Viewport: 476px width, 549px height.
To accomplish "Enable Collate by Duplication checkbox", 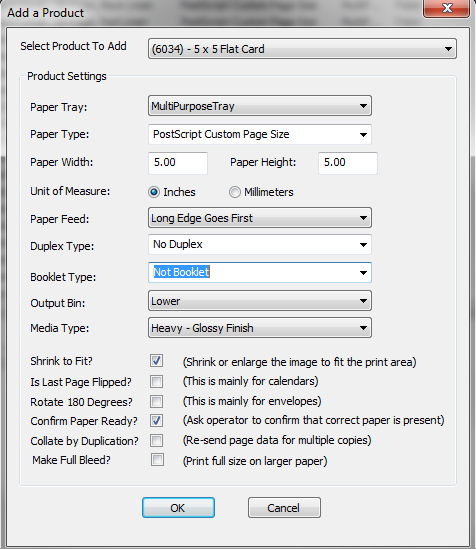I will pyautogui.click(x=156, y=440).
